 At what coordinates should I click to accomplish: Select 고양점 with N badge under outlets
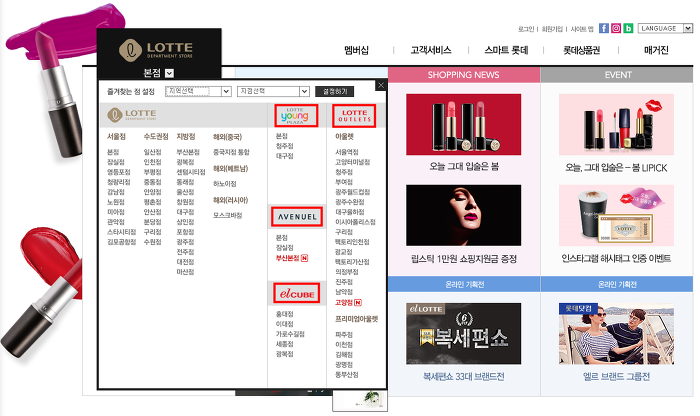[348, 303]
